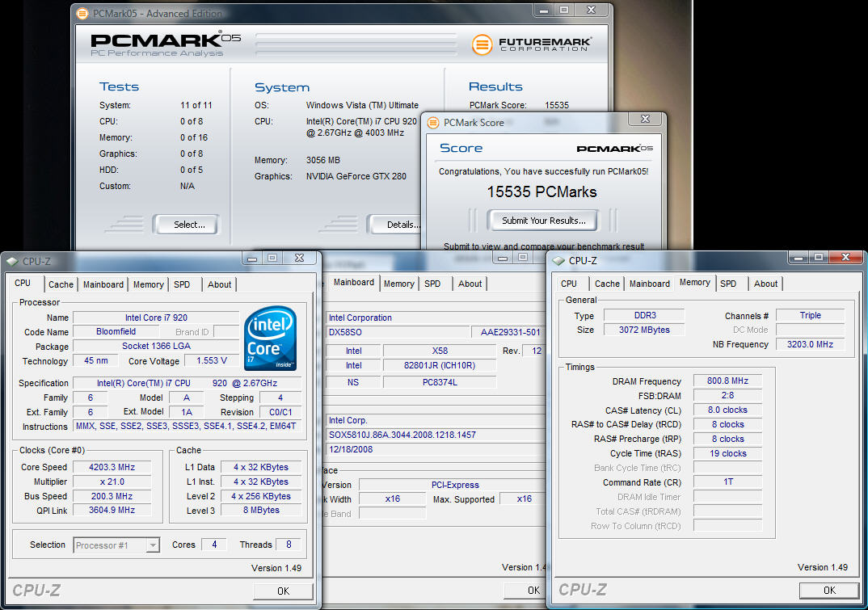
Task: Select About tab in middle CPU-Z window
Action: (x=470, y=284)
